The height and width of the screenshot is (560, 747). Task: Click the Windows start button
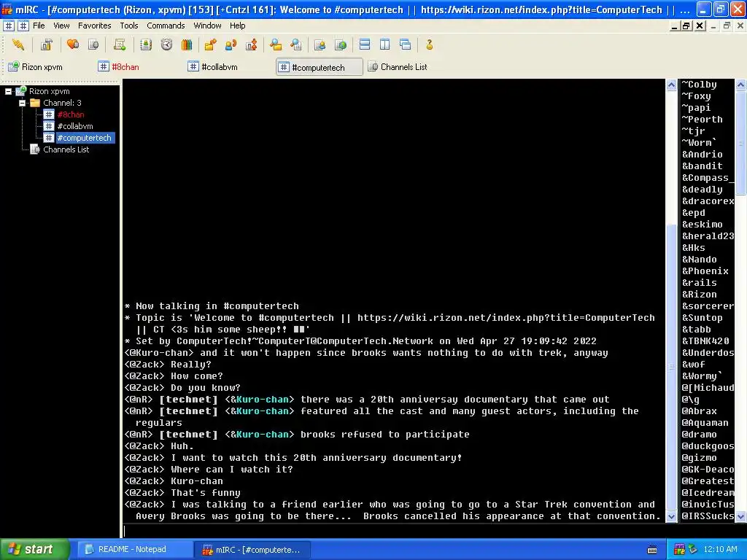[34, 550]
